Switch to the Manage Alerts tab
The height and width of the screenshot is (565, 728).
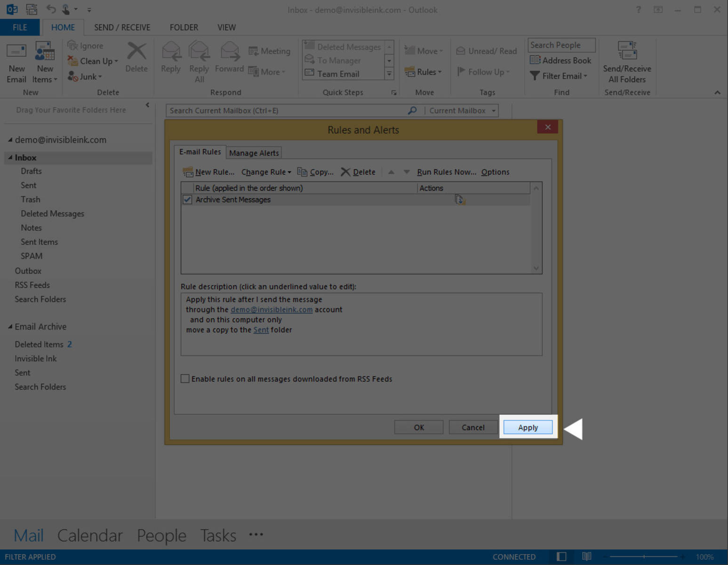[x=254, y=153]
